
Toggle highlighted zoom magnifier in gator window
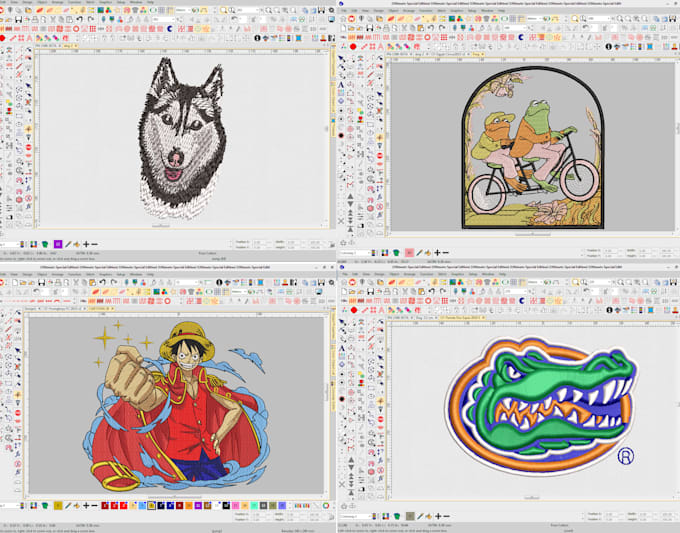coord(575,282)
